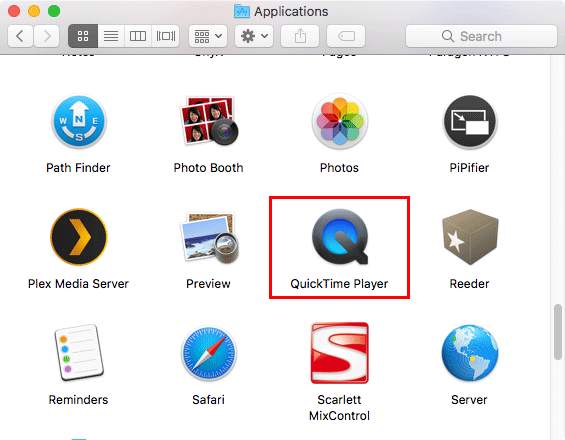The height and width of the screenshot is (440, 565).
Task: Open the Reminders app icon
Action: point(79,352)
